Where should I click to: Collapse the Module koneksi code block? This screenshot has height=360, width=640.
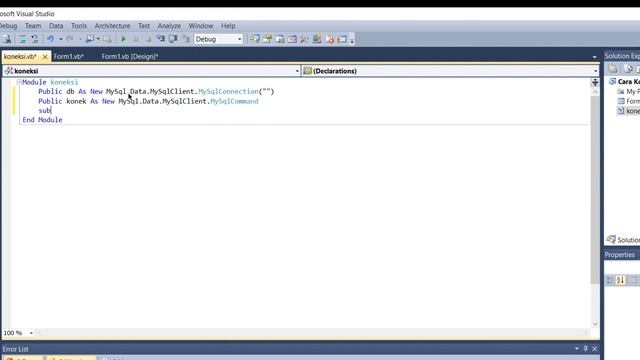click(19, 82)
